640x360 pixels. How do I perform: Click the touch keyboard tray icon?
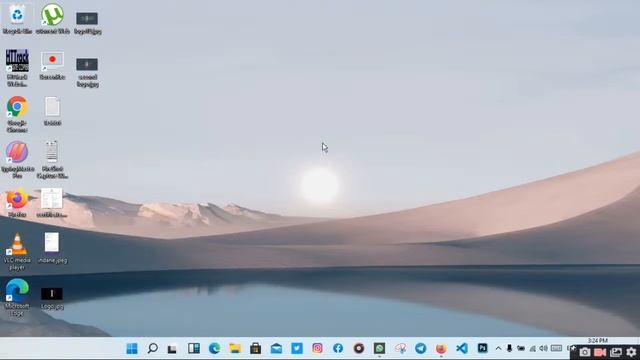556,349
